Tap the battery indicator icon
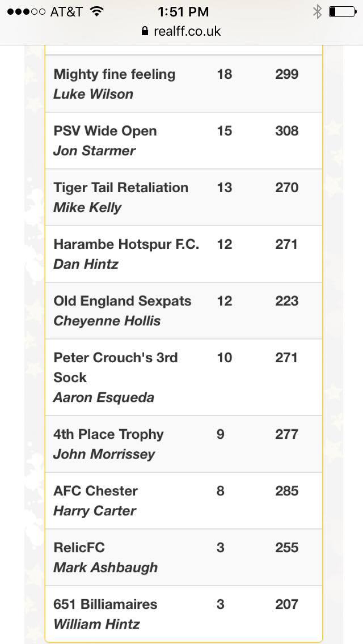This screenshot has height=644, width=363. (343, 11)
